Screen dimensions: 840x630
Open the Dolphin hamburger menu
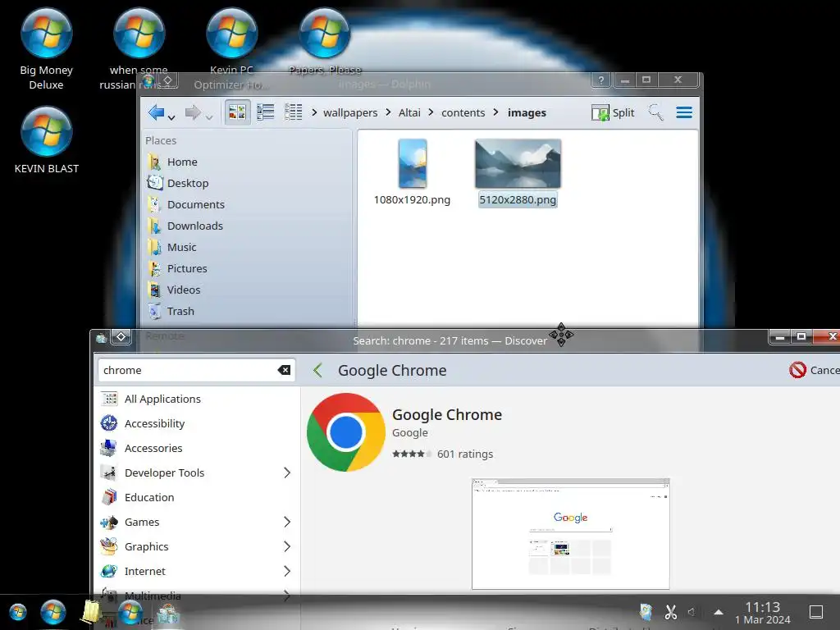pyautogui.click(x=684, y=112)
